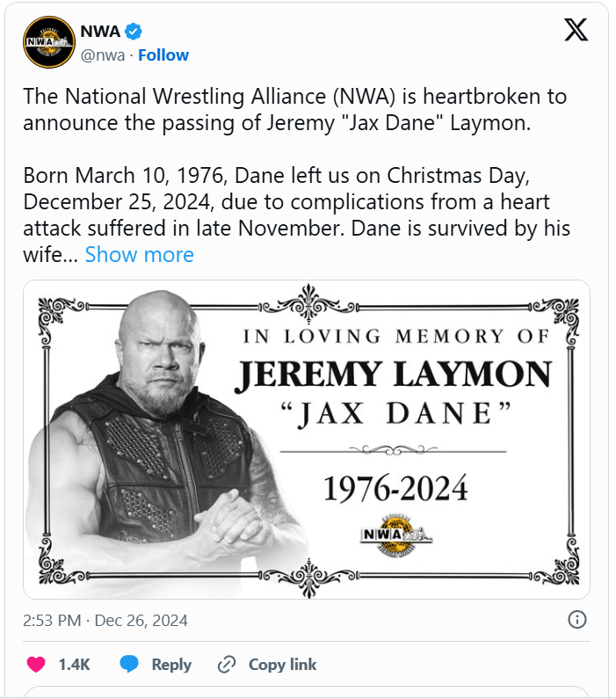
Task: Click the NWA display name
Action: coord(99,32)
